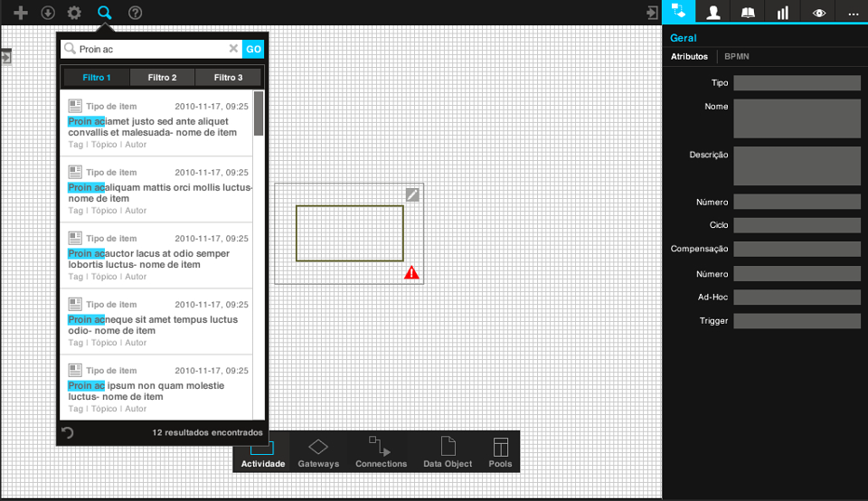The height and width of the screenshot is (501, 868).
Task: Click the search results scrollbar thumb
Action: [x=259, y=113]
